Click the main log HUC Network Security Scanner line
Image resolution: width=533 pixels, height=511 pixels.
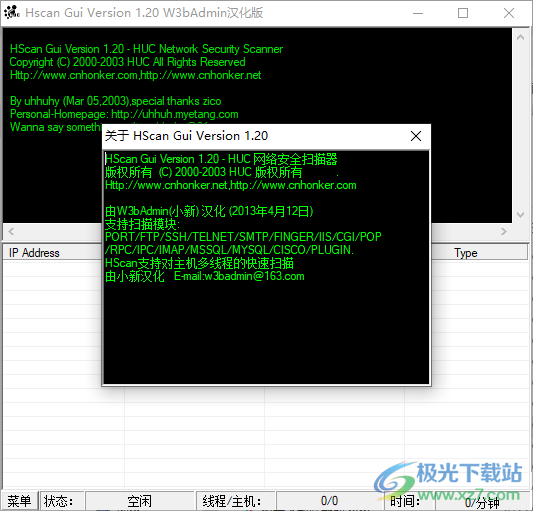(x=146, y=49)
